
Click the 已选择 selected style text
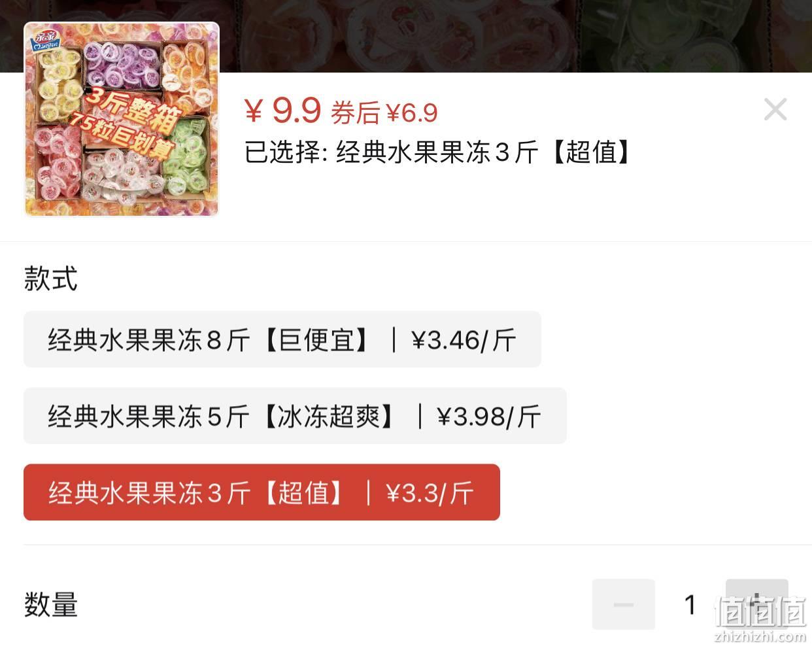tap(439, 152)
